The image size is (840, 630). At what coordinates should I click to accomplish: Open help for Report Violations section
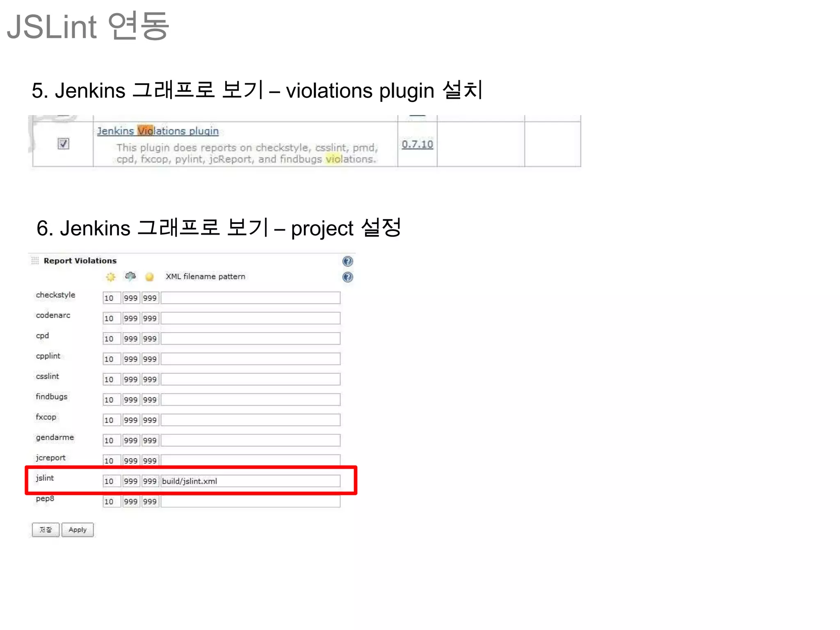[347, 261]
